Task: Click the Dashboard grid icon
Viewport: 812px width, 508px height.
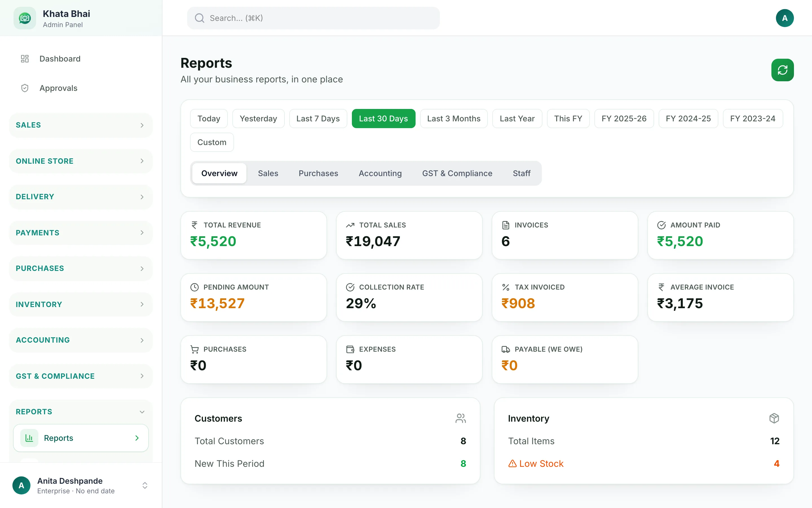Action: (x=25, y=59)
